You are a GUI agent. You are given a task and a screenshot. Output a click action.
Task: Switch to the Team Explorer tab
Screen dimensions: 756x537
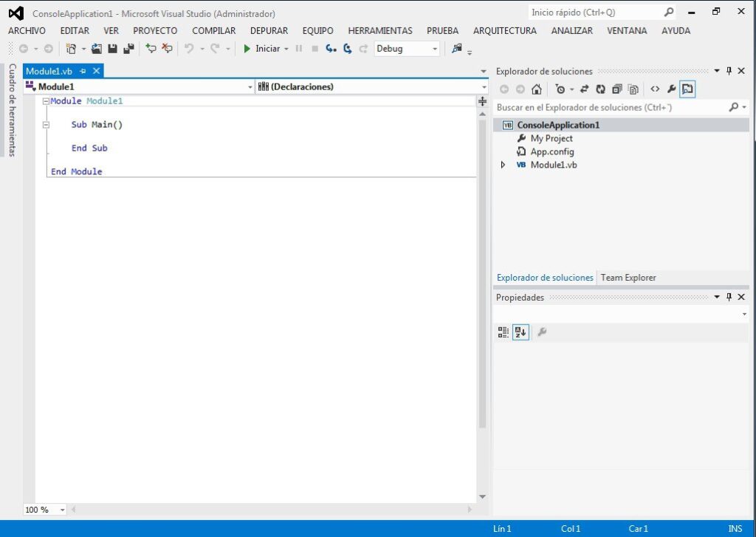pyautogui.click(x=628, y=278)
